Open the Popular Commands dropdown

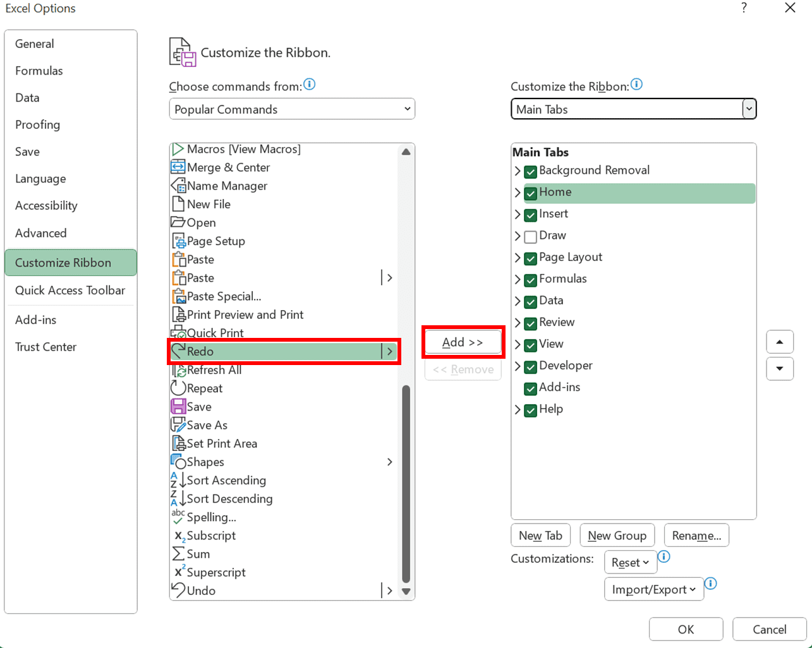point(292,109)
